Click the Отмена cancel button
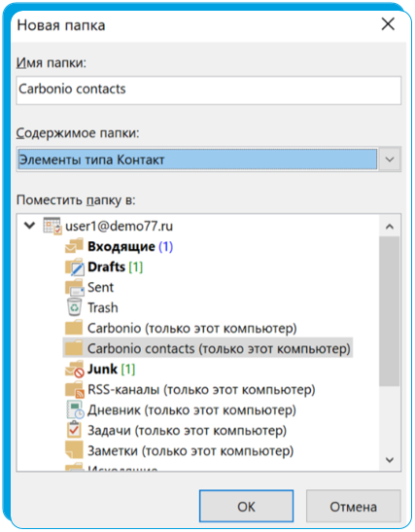Image resolution: width=415 pixels, height=532 pixels. point(353,506)
